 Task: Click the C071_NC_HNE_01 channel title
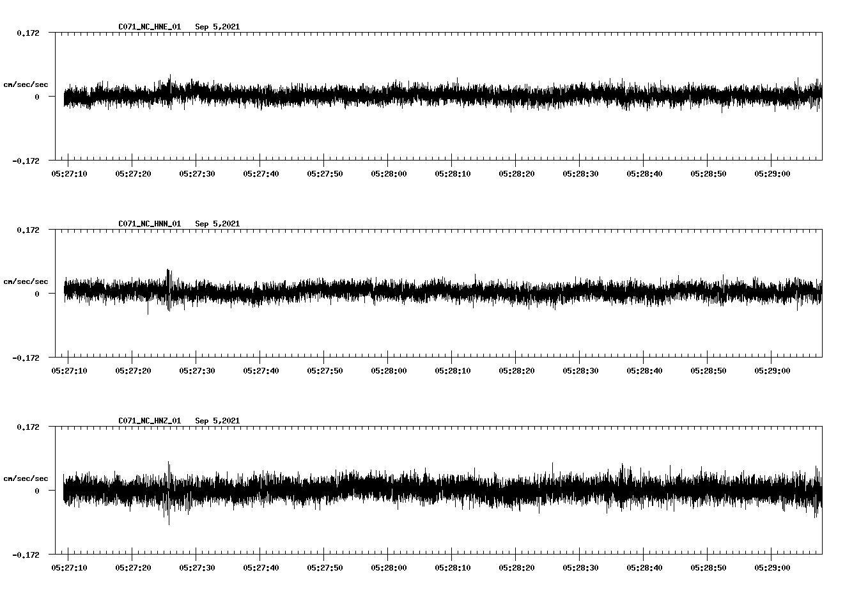[x=150, y=27]
